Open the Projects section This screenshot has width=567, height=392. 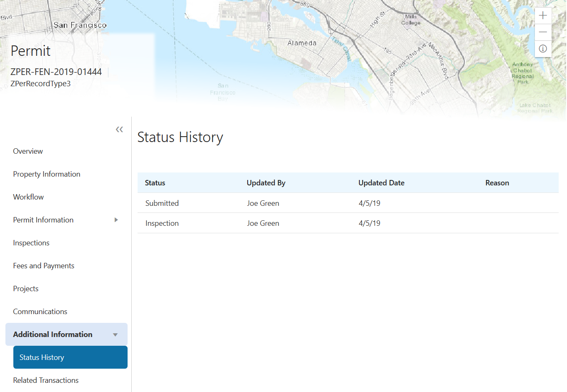point(26,289)
